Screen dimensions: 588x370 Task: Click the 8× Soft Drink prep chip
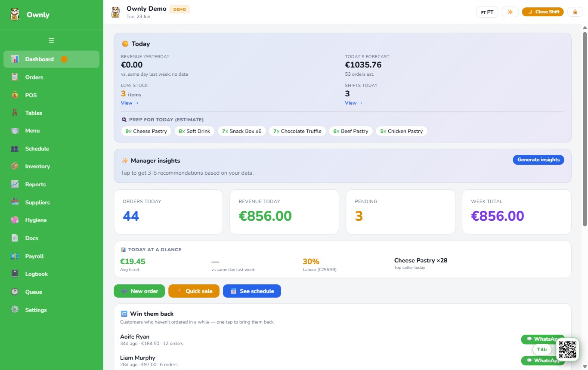coord(195,131)
